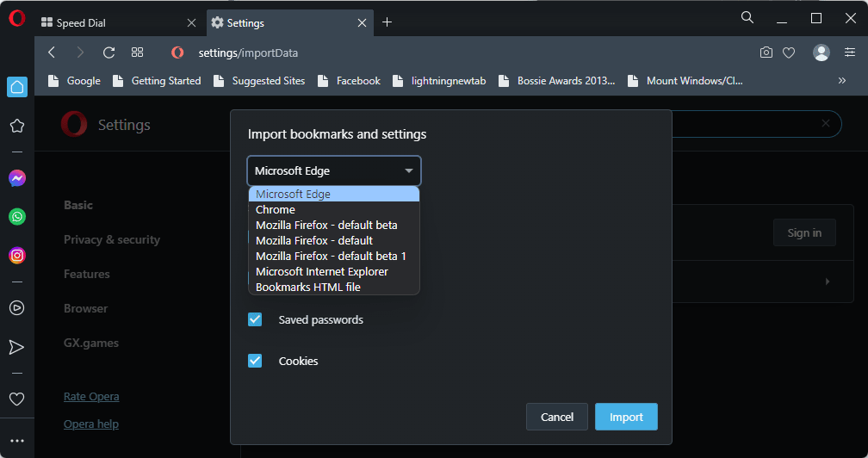Choose Mozilla Firefox - default

coord(334,240)
